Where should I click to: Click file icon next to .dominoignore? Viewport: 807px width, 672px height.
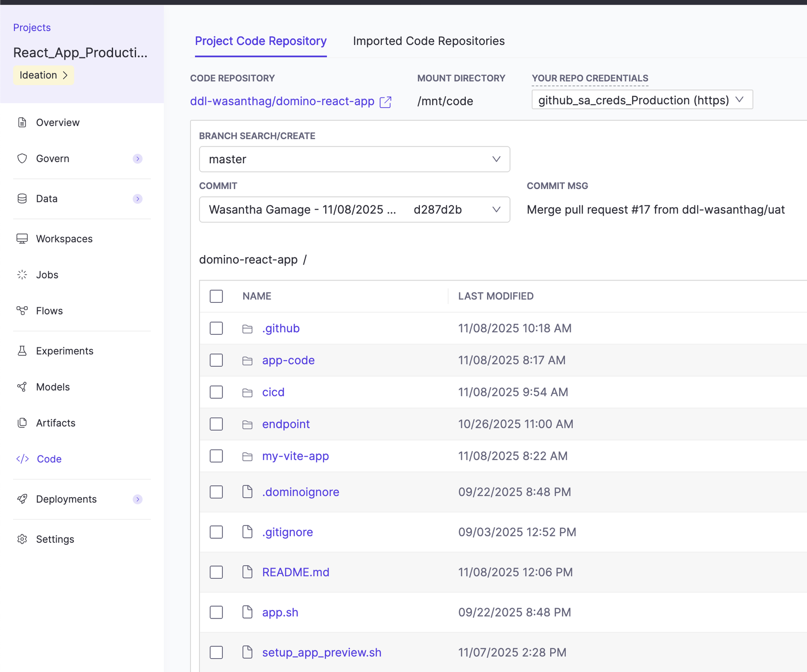pyautogui.click(x=248, y=491)
